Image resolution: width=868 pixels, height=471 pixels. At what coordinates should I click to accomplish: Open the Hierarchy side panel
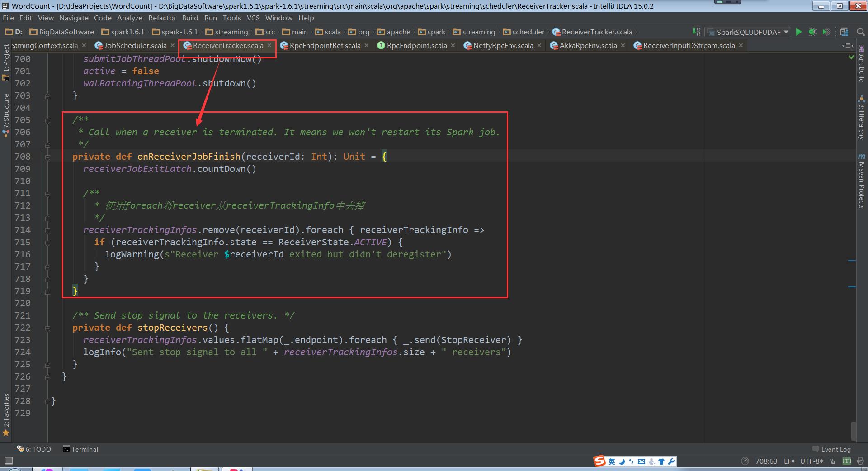coord(861,117)
